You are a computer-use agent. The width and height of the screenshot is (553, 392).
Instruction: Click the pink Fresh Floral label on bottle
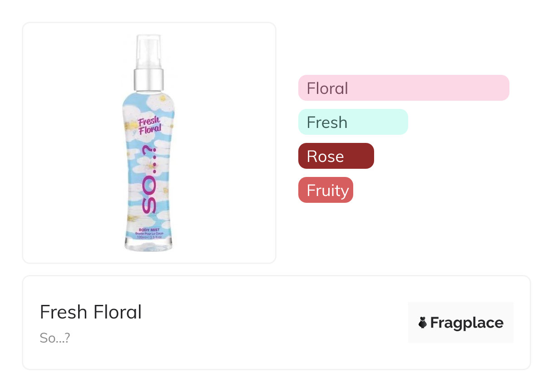coord(149,124)
